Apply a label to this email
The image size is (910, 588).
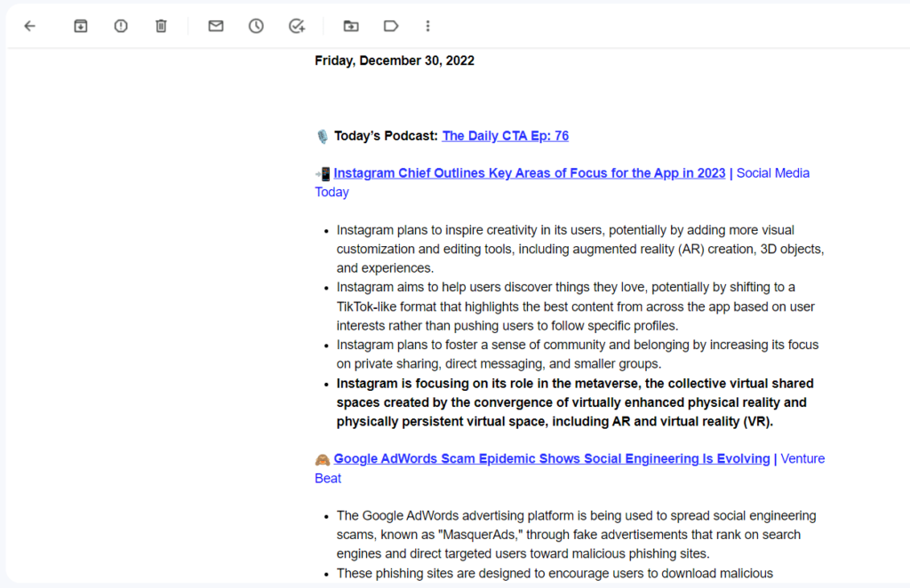tap(391, 26)
